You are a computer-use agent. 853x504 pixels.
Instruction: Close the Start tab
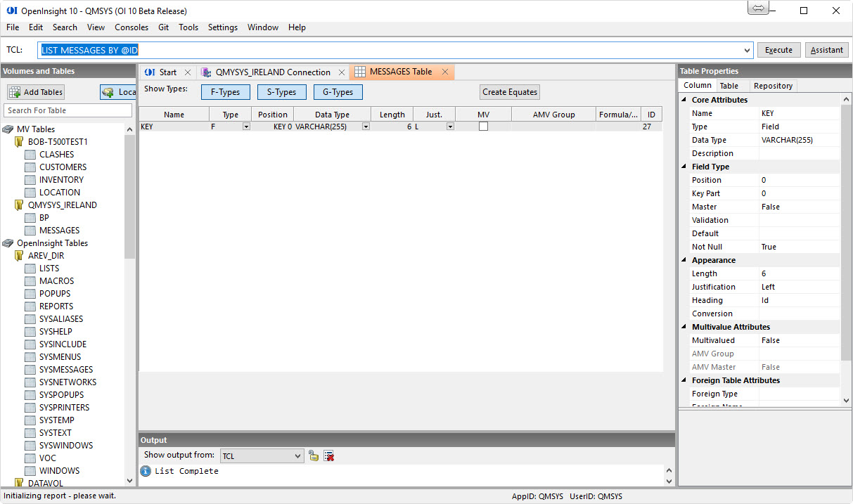(187, 72)
